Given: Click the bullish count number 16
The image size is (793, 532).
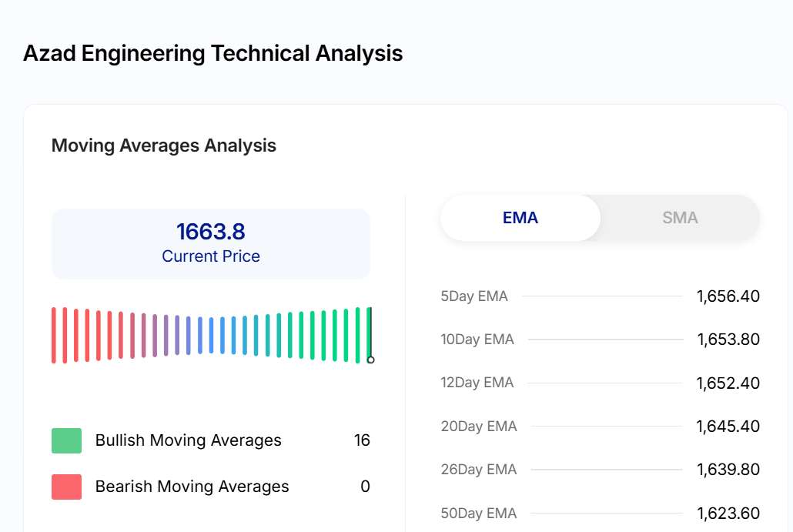Looking at the screenshot, I should (362, 440).
